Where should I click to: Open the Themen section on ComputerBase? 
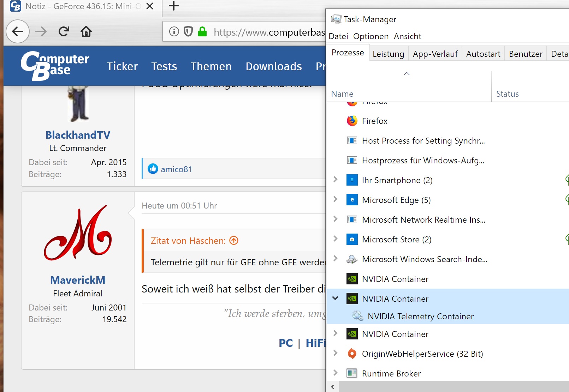(211, 66)
